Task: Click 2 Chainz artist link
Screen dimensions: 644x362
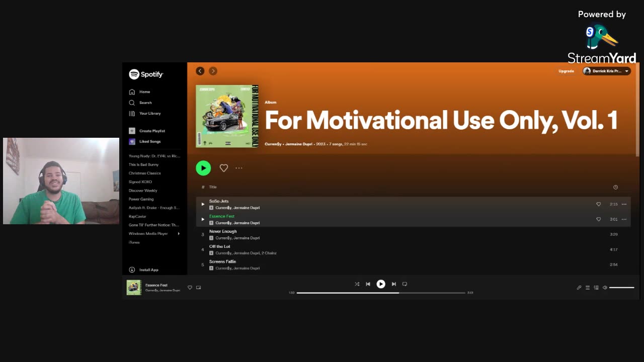Action: tap(269, 253)
